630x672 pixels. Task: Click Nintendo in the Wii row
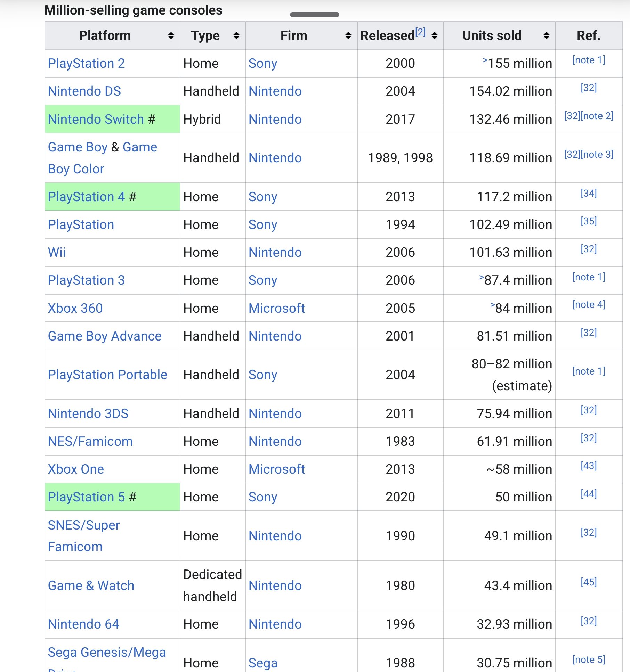tap(275, 252)
